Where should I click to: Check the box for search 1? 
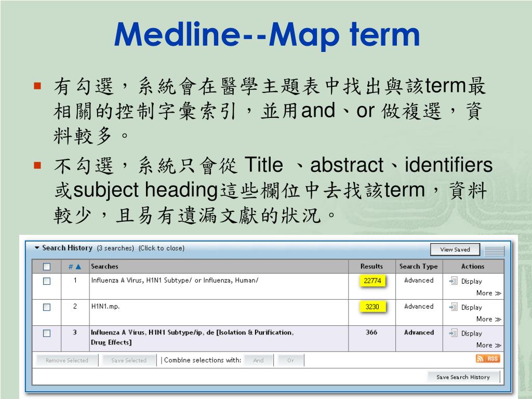[47, 281]
